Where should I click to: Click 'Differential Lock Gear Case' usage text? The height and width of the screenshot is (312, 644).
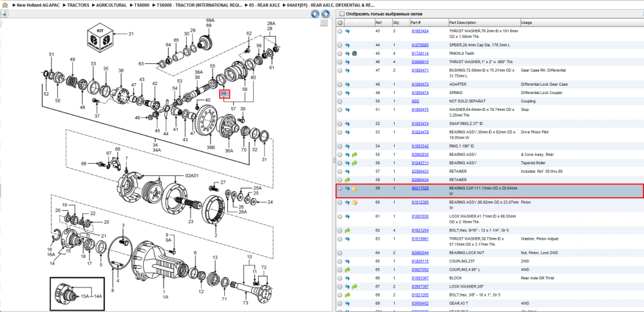[544, 84]
